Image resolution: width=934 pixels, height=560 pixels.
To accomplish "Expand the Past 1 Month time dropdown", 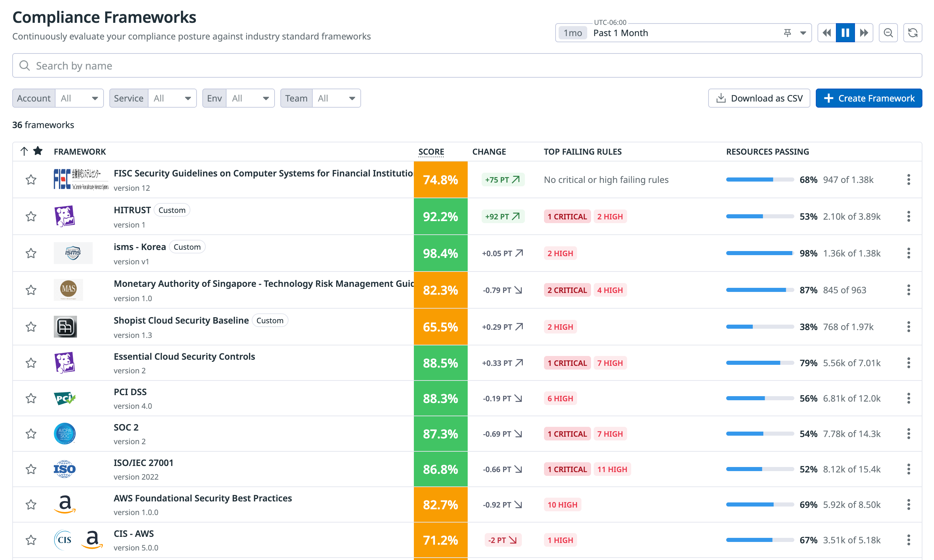I will 803,33.
